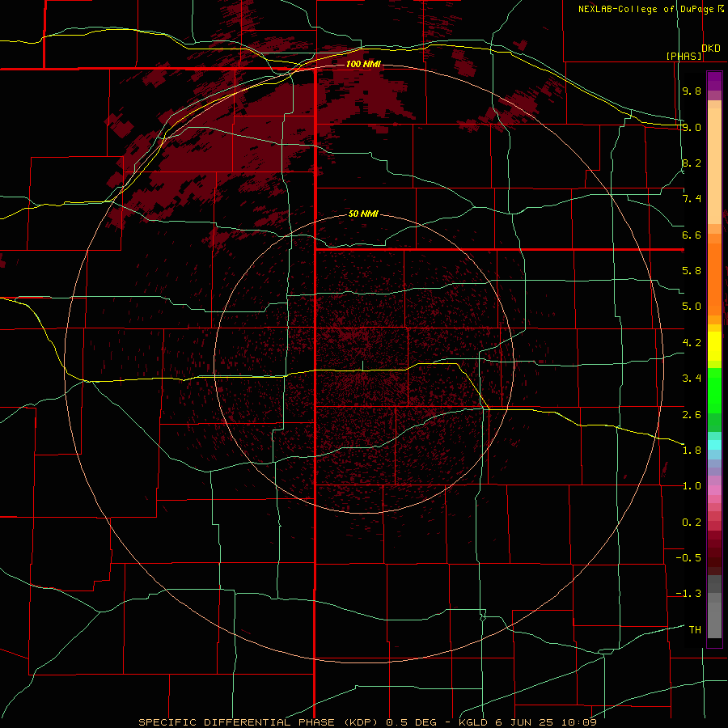Click the 0.2 value on the color scale
Screen dimensions: 728x728
(692, 523)
